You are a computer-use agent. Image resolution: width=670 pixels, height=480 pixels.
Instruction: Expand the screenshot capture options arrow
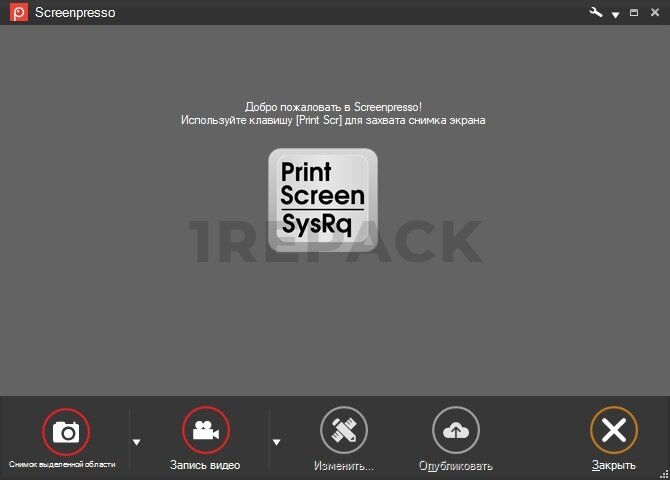tap(137, 441)
